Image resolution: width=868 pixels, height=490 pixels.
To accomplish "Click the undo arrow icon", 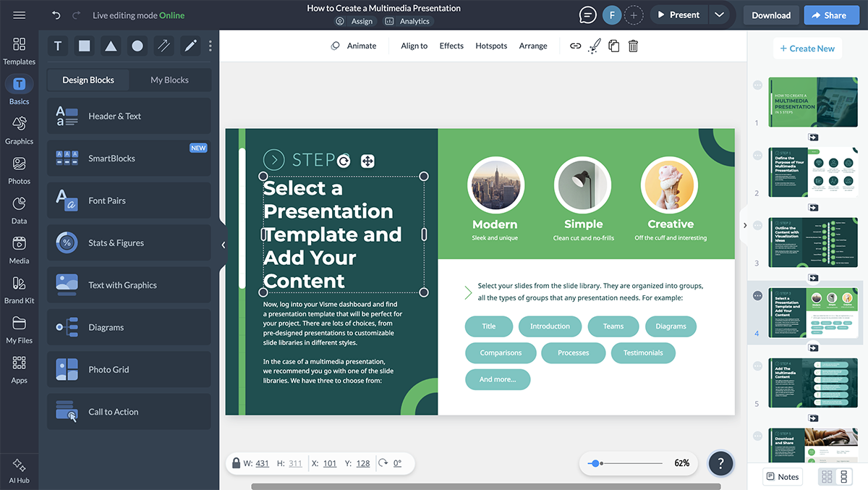I will 56,15.
